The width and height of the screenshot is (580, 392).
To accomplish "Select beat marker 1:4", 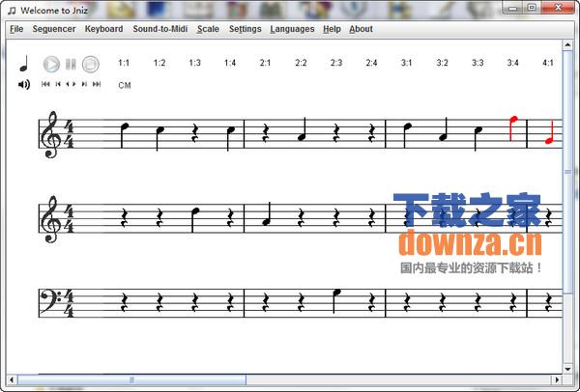I will point(230,63).
